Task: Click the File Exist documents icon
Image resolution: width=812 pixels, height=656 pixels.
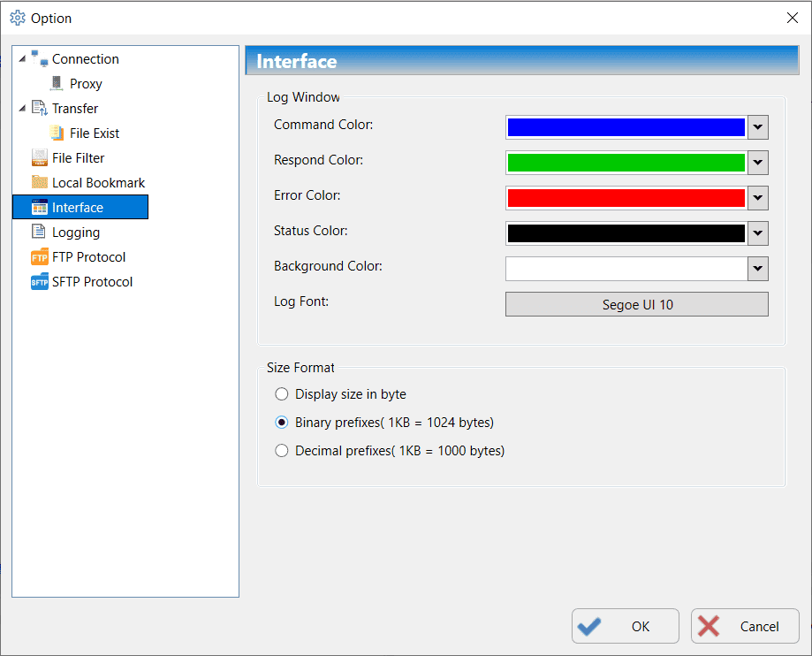Action: pos(57,133)
